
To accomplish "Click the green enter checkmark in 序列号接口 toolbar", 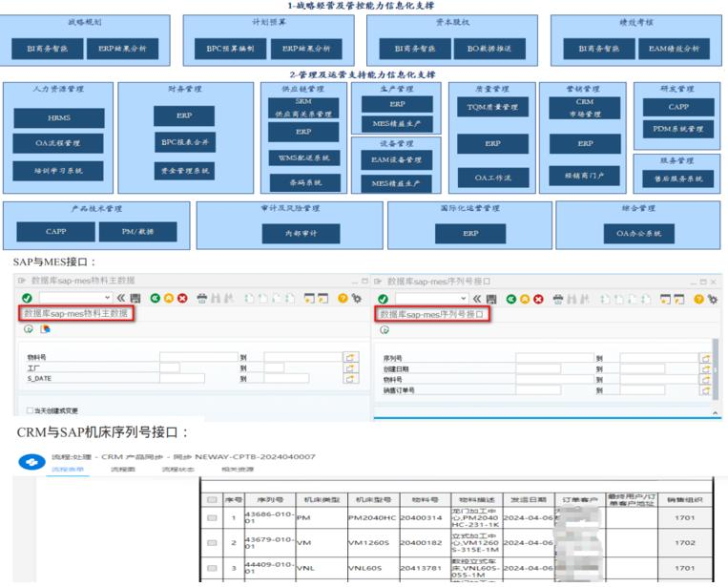I will (383, 299).
